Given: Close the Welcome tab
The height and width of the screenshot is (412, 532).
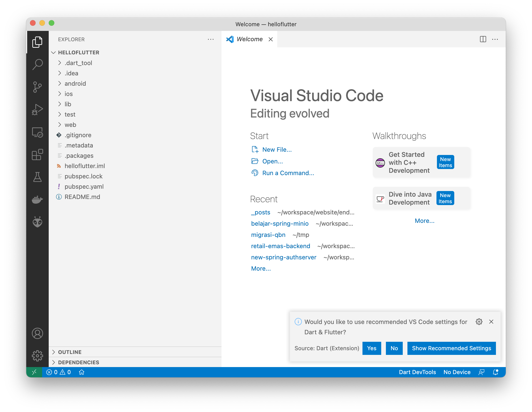Looking at the screenshot, I should click(271, 39).
